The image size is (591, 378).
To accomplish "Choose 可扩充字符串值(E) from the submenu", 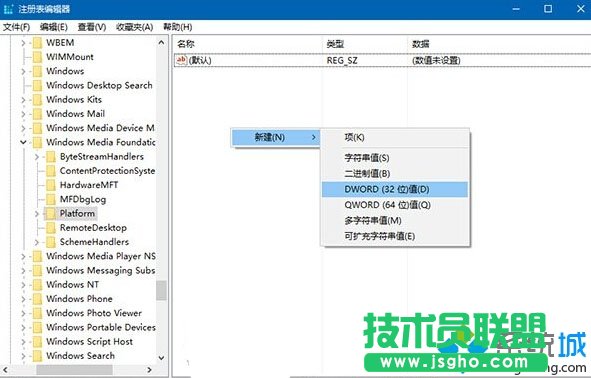I will click(x=395, y=236).
